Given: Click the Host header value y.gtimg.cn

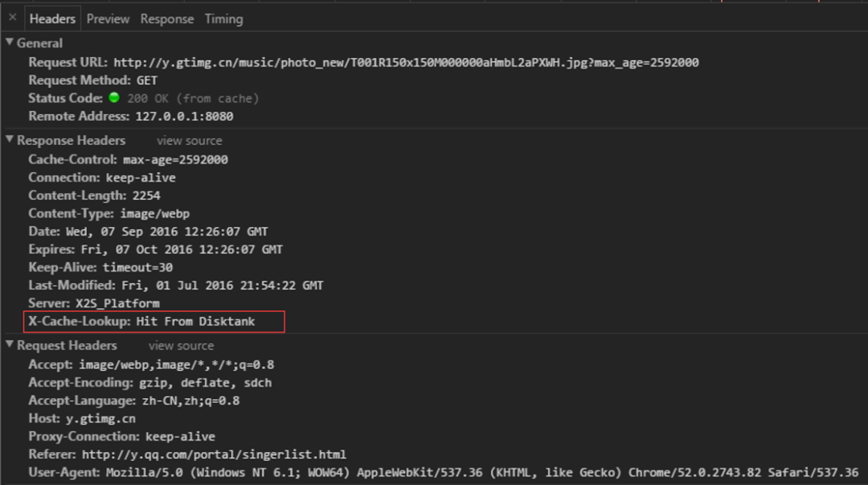Looking at the screenshot, I should [x=100, y=419].
